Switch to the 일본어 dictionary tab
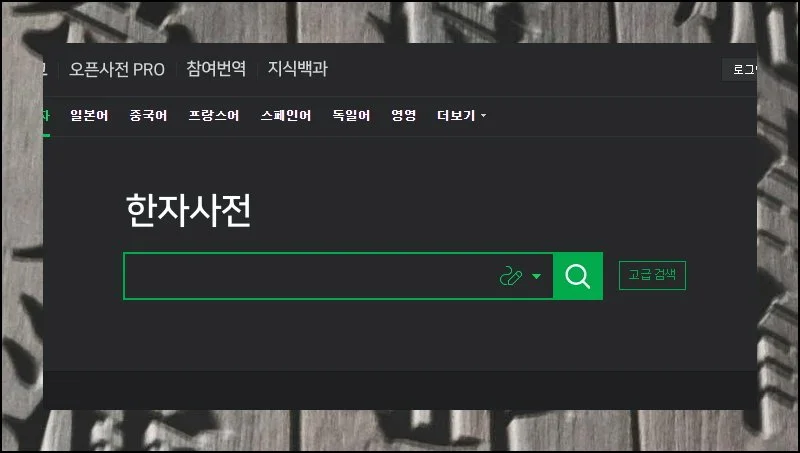This screenshot has height=453, width=800. pos(89,115)
